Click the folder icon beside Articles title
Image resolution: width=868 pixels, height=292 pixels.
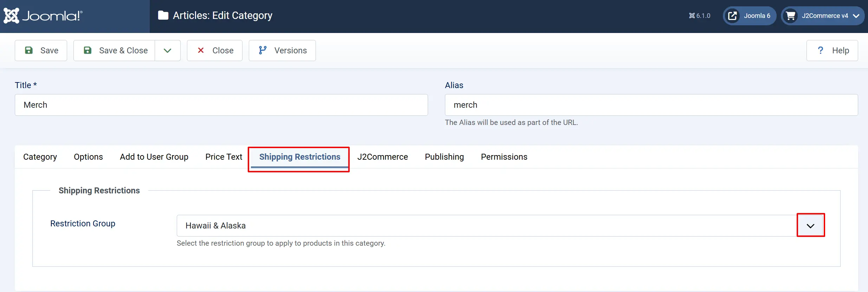[x=163, y=15]
